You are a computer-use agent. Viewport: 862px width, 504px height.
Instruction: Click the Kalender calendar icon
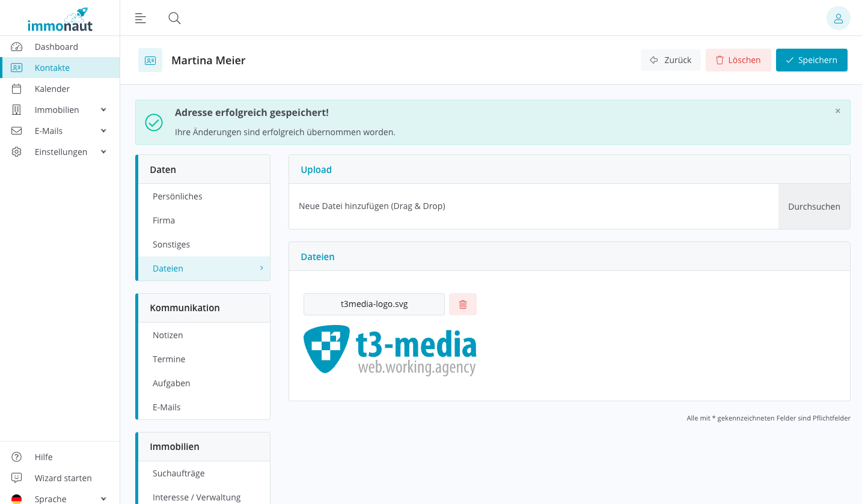tap(17, 89)
